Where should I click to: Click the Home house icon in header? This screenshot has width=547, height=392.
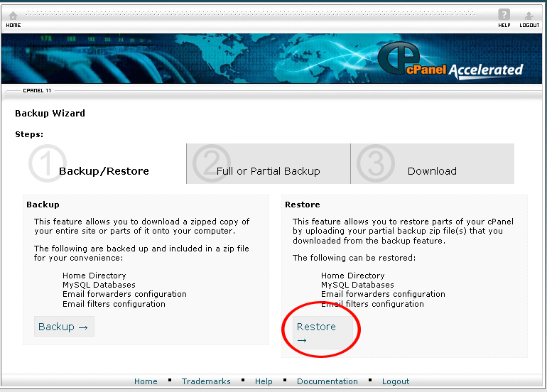click(13, 16)
